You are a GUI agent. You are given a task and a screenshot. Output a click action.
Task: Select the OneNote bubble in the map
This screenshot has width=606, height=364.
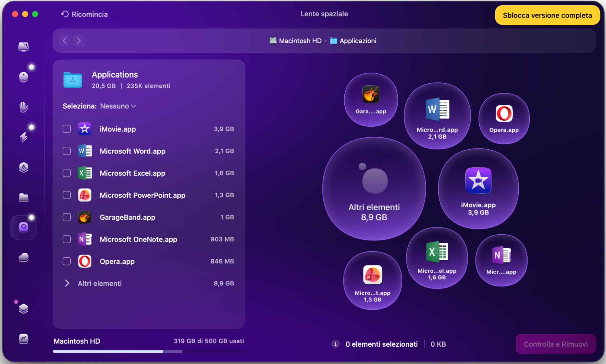pyautogui.click(x=501, y=260)
